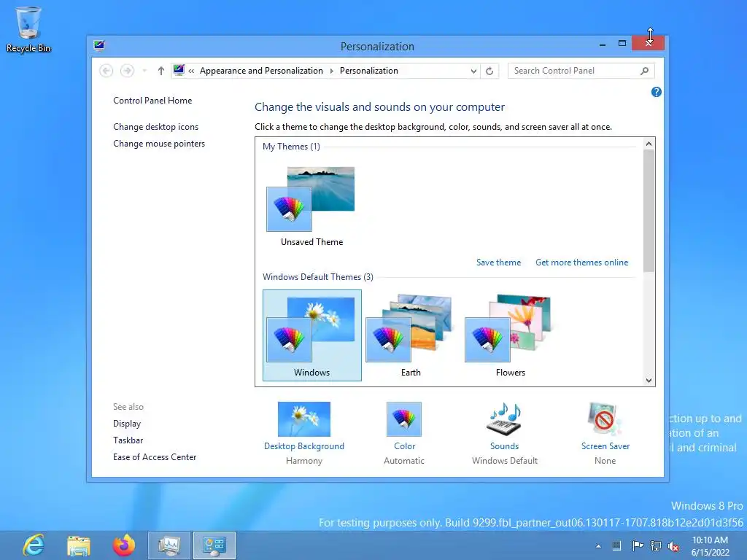Show hidden tray icons arrow
The image size is (747, 560).
(598, 546)
